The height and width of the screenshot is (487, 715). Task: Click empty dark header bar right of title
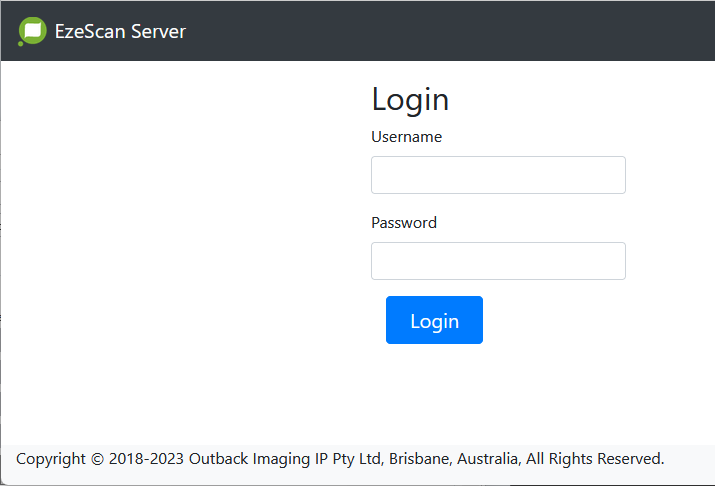click(450, 31)
